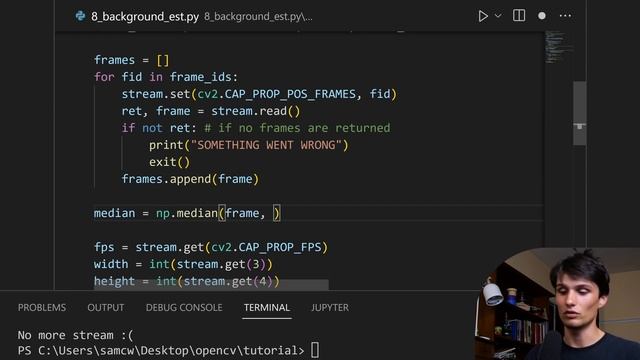
Task: Open the DEBUG CONSOLE tab
Action: [184, 307]
